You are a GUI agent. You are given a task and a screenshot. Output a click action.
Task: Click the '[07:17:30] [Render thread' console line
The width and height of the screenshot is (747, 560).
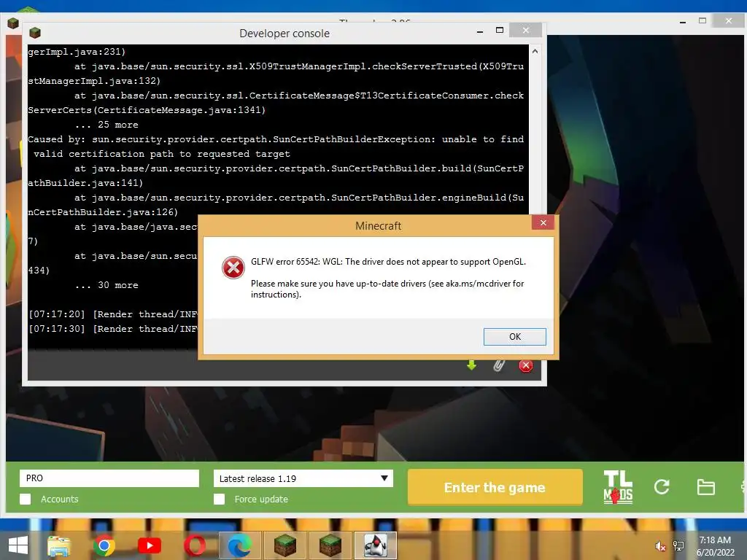click(x=113, y=329)
